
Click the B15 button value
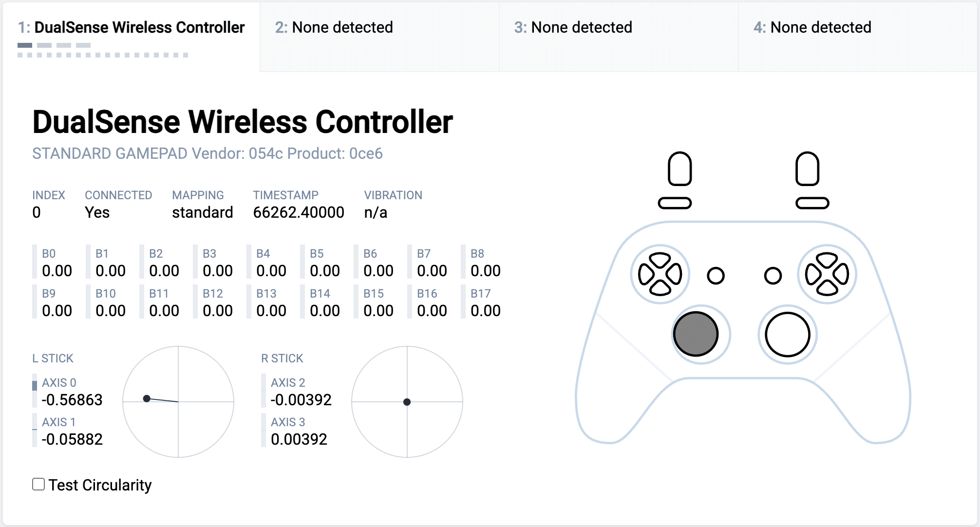[x=378, y=311]
